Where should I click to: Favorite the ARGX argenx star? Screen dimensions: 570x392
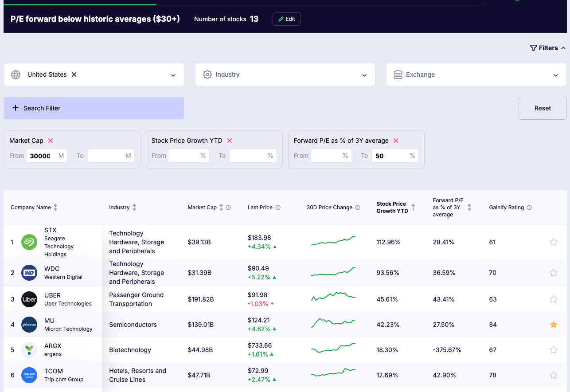554,350
